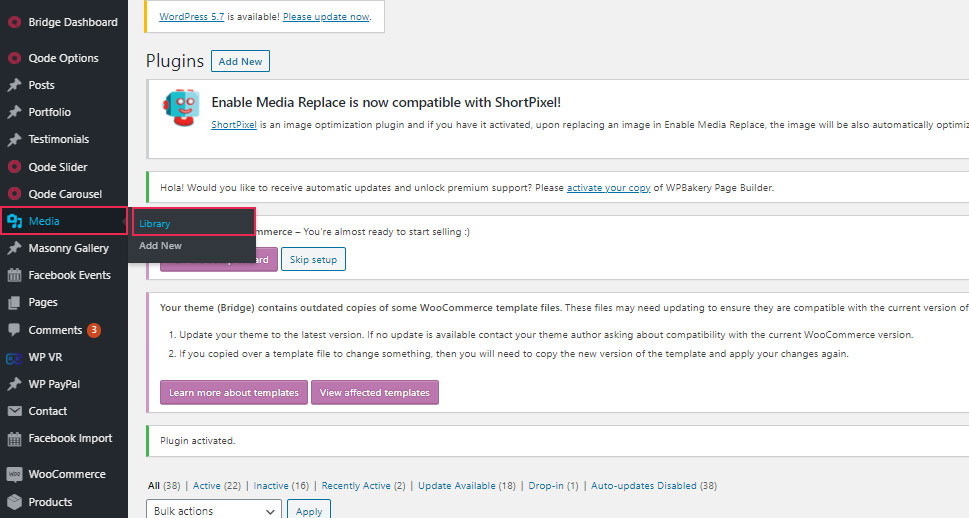Filter plugins by All (38)
This screenshot has width=969, height=518.
click(164, 486)
